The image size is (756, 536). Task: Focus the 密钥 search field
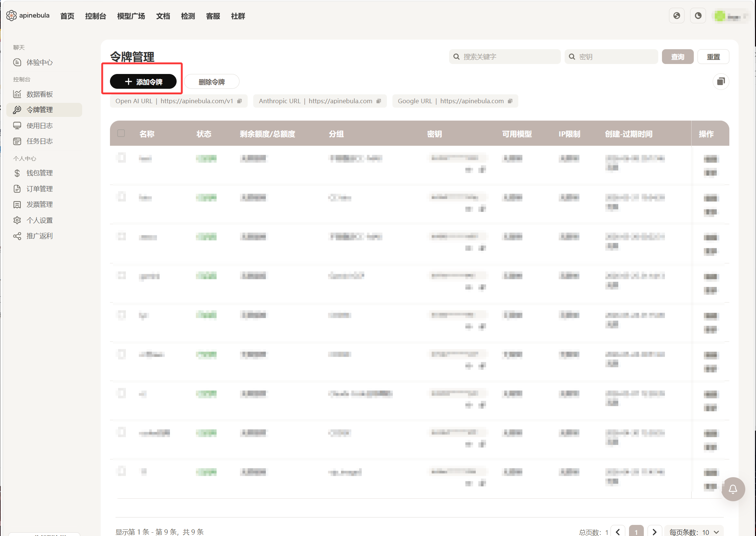611,57
